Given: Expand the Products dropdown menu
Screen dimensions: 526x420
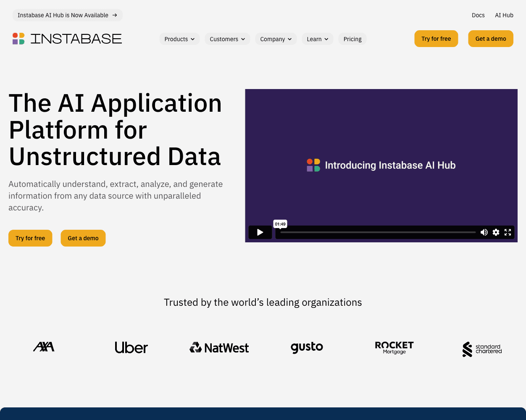Looking at the screenshot, I should (x=179, y=39).
